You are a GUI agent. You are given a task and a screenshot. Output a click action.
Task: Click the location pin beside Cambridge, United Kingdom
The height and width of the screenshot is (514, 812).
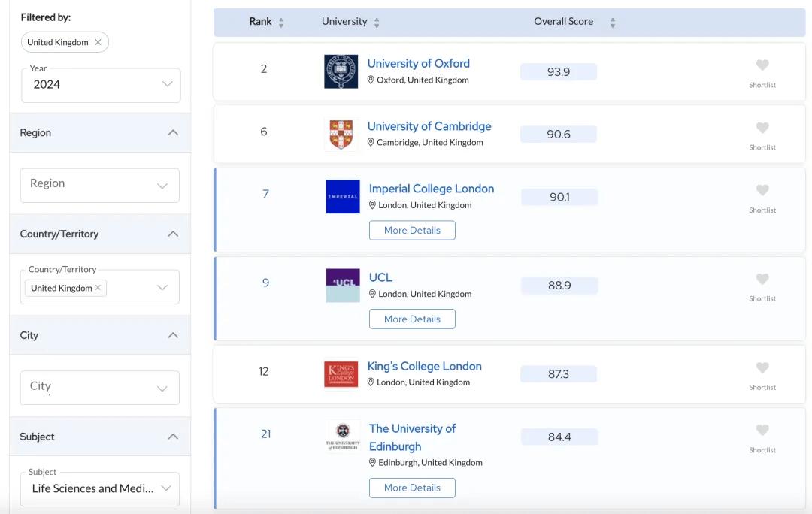click(x=371, y=142)
